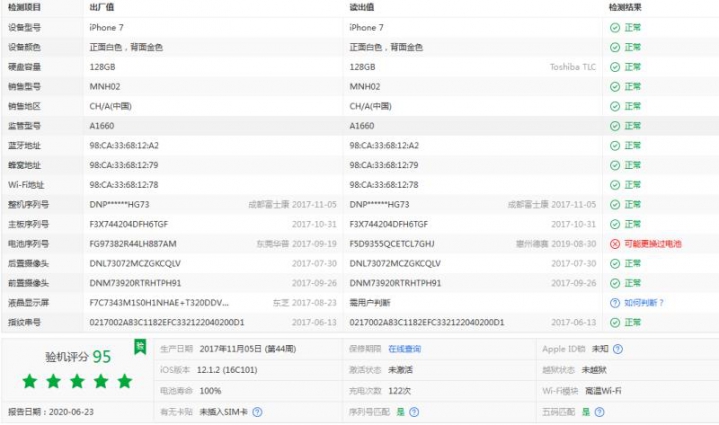Select factory battery serial FG97382R44LH887AM
Viewport: 719px width, 425px height.
point(133,244)
